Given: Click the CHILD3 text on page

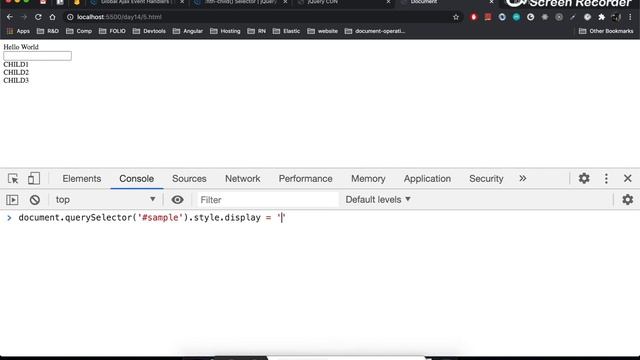Looking at the screenshot, I should coord(16,80).
